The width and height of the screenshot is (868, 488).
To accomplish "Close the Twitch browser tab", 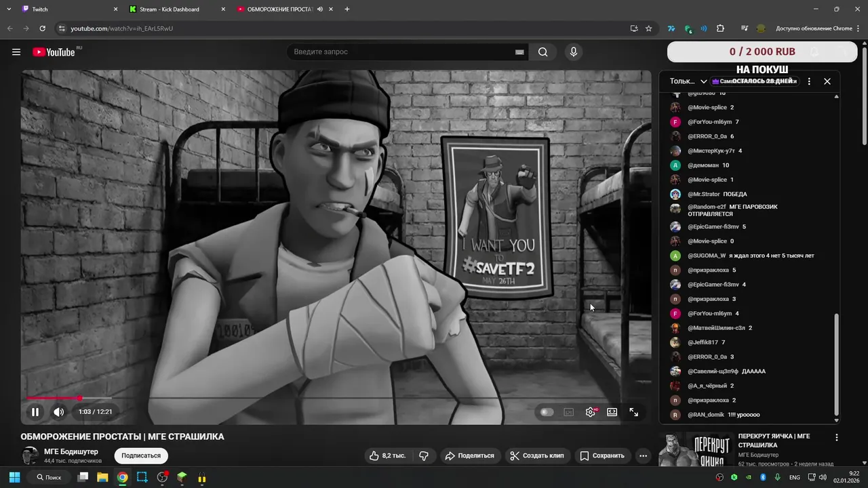I will (115, 9).
